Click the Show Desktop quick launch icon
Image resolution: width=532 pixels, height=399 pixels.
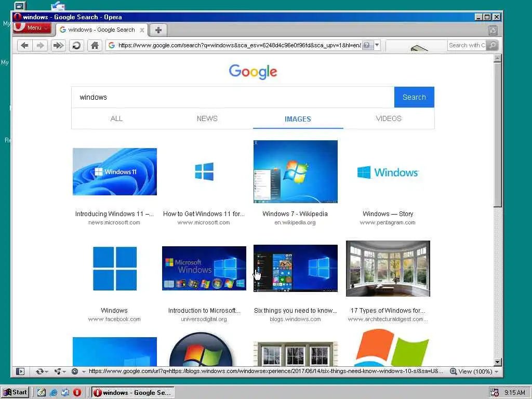point(42,393)
